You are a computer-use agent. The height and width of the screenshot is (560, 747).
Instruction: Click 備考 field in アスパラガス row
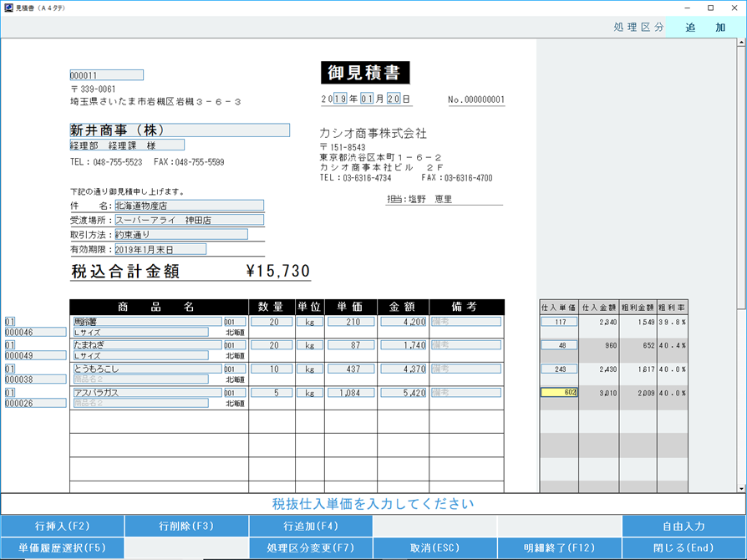tap(466, 393)
